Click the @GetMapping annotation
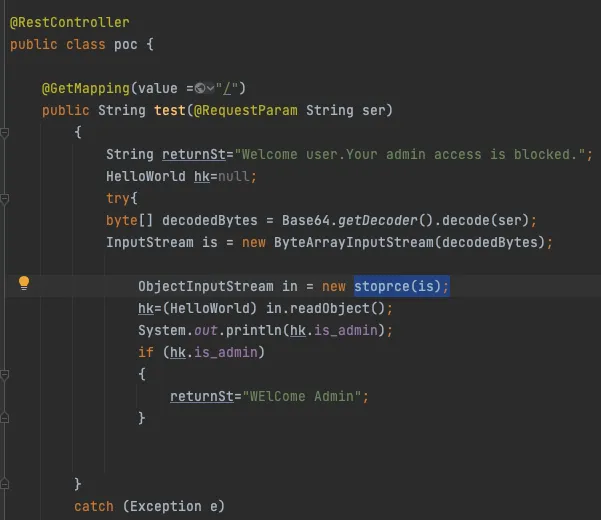This screenshot has width=601, height=520. point(85,89)
